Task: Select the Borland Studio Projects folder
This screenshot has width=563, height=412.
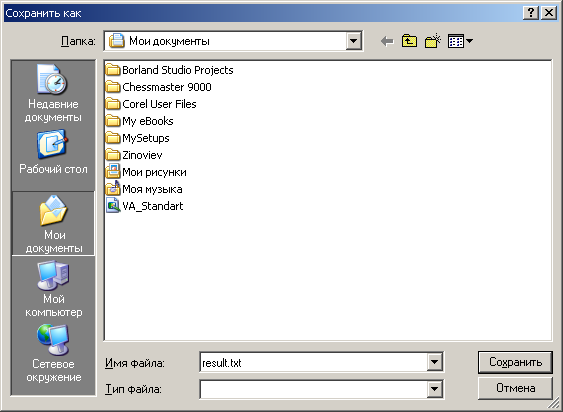Action: [169, 70]
